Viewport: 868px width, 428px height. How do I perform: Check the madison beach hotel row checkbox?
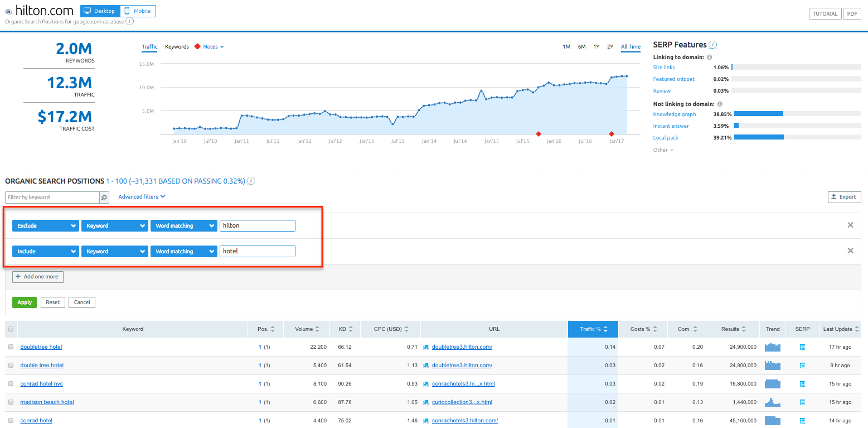tap(11, 402)
